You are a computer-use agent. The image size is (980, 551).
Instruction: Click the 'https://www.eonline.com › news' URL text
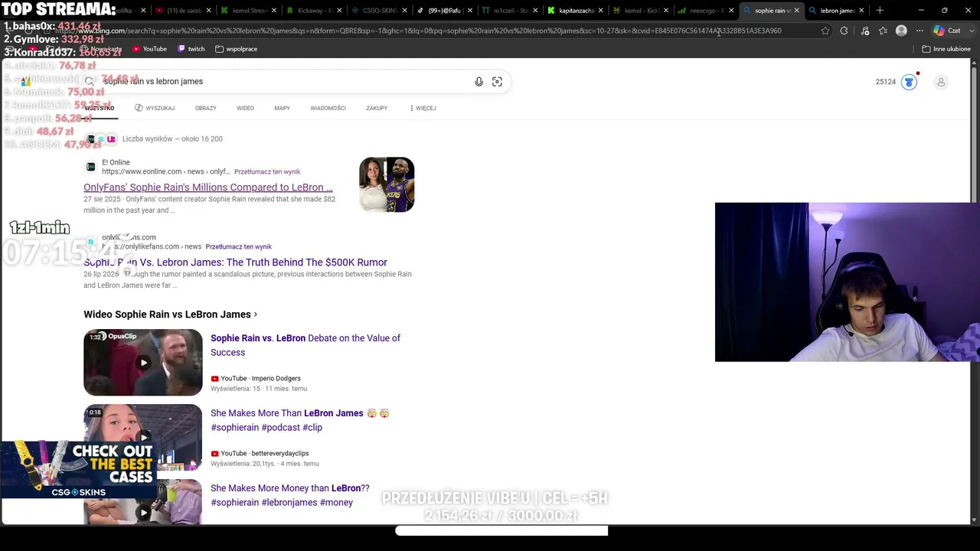165,171
